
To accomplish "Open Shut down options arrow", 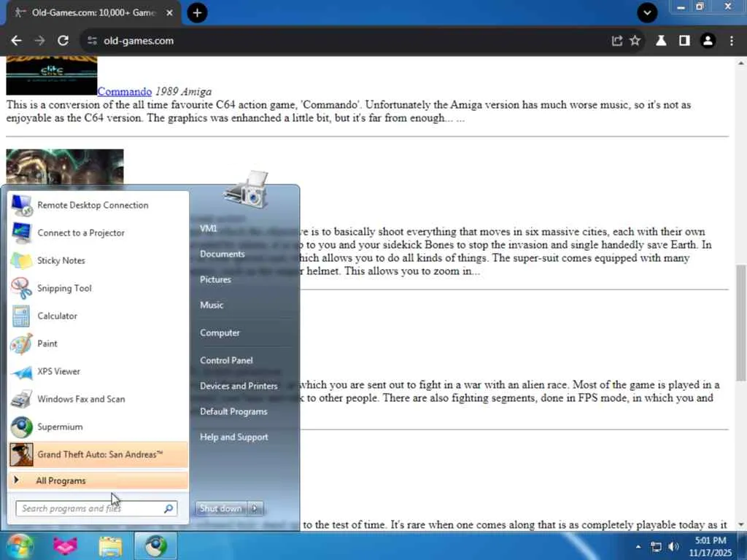I will pyautogui.click(x=255, y=508).
